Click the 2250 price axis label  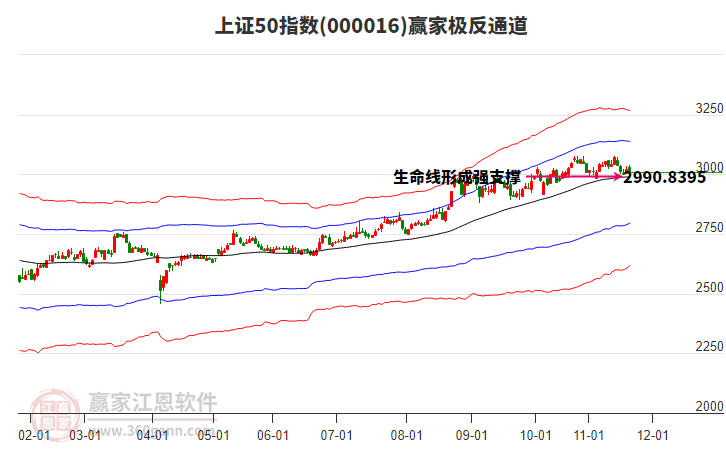(x=709, y=347)
